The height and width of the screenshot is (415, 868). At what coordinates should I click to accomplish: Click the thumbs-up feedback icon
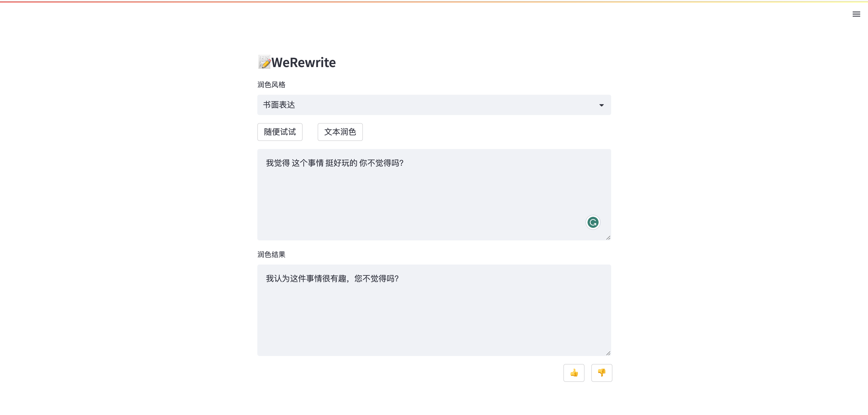pyautogui.click(x=574, y=373)
